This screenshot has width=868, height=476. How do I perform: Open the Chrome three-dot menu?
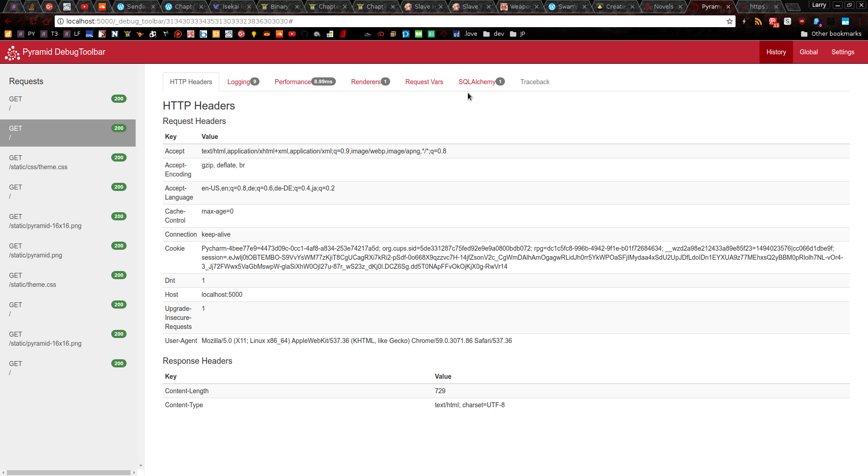pos(860,21)
